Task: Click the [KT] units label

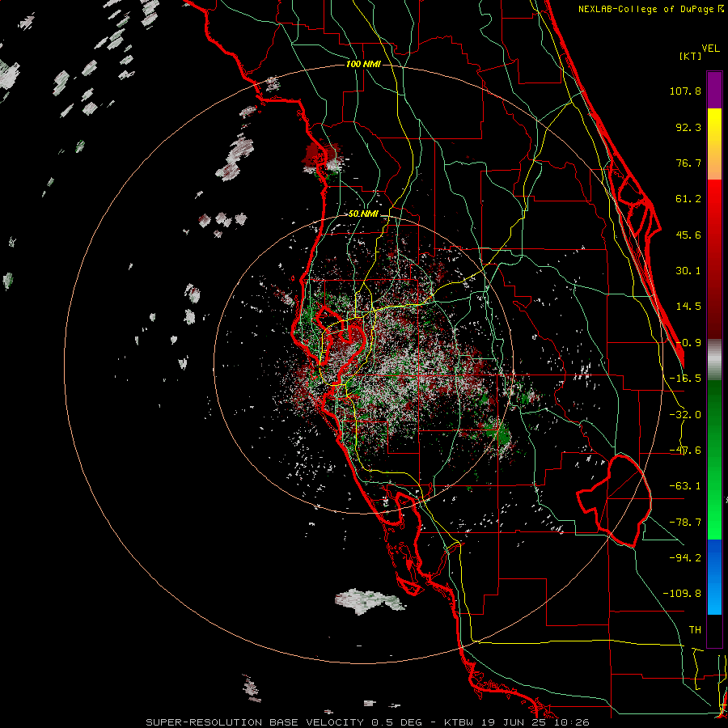Action: [x=690, y=56]
